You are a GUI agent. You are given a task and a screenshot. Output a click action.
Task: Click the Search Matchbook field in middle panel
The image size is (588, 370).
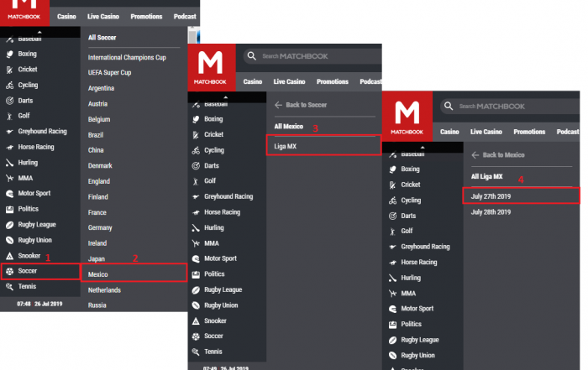(312, 56)
